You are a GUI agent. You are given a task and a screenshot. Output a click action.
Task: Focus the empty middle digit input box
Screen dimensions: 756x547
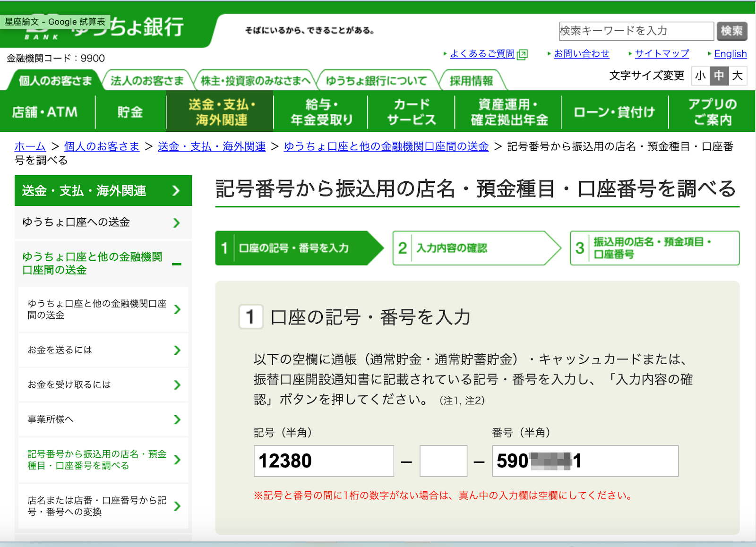(x=443, y=461)
